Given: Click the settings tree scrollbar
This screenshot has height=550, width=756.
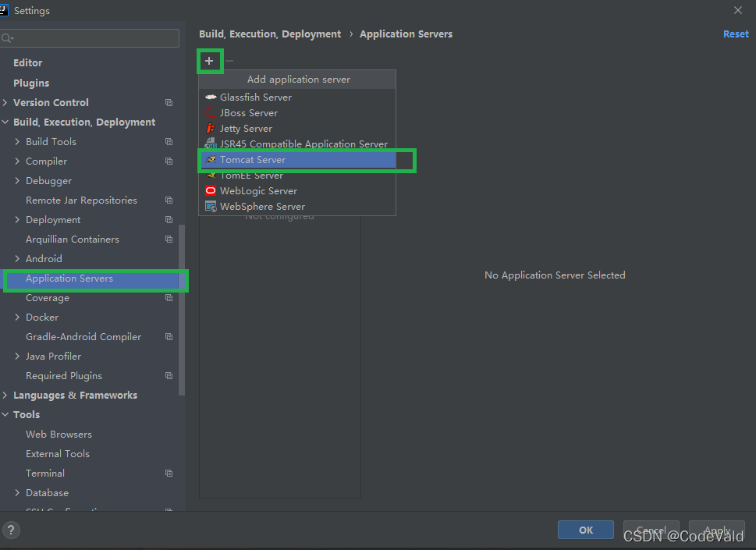Looking at the screenshot, I should [182, 310].
